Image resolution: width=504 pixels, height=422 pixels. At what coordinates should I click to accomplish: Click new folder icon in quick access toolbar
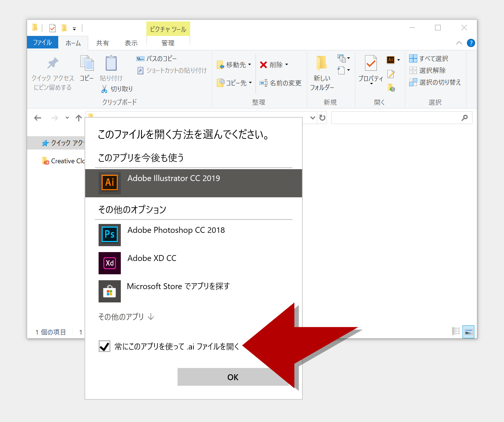(x=64, y=28)
